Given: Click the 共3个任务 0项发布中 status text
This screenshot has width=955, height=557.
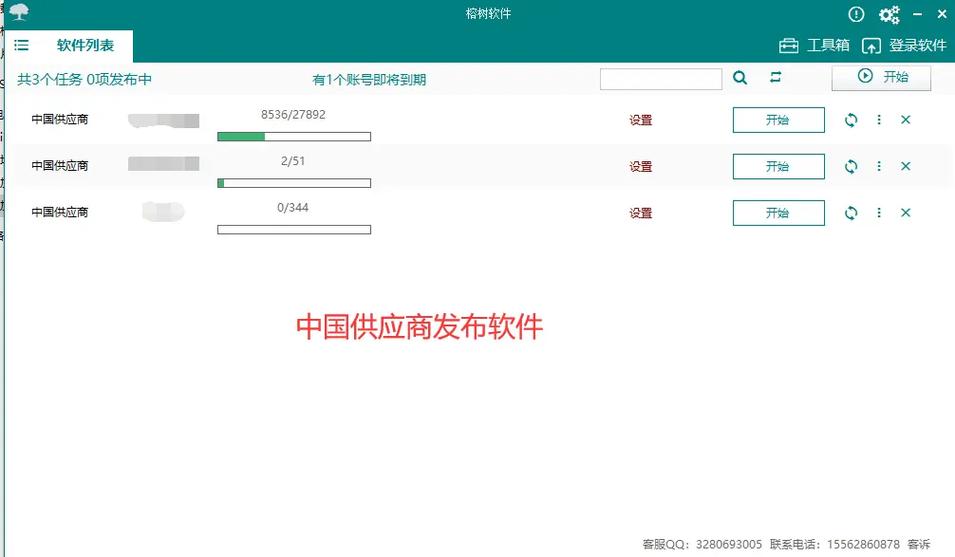Looking at the screenshot, I should (x=85, y=80).
